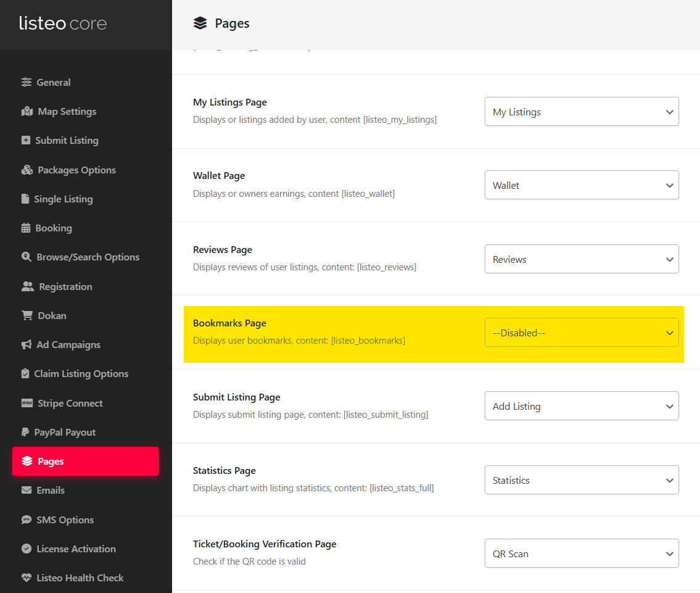Expand the QR Scan verification page dropdown
700x593 pixels.
click(581, 554)
